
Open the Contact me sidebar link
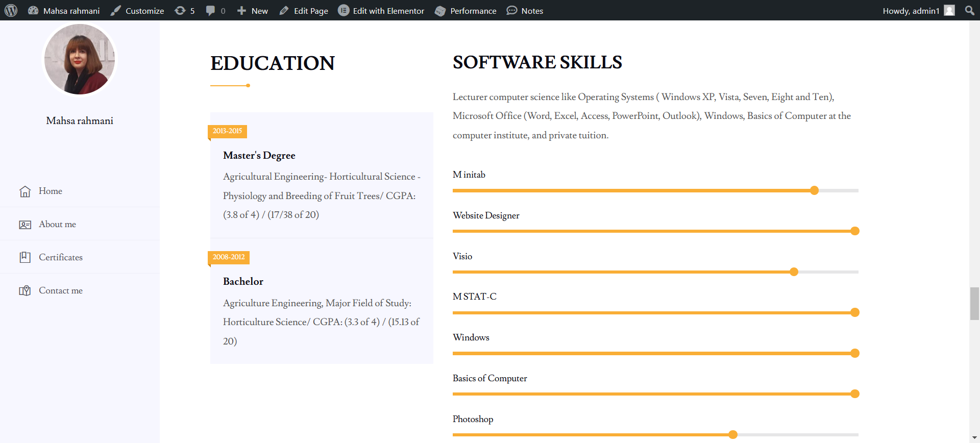[61, 290]
